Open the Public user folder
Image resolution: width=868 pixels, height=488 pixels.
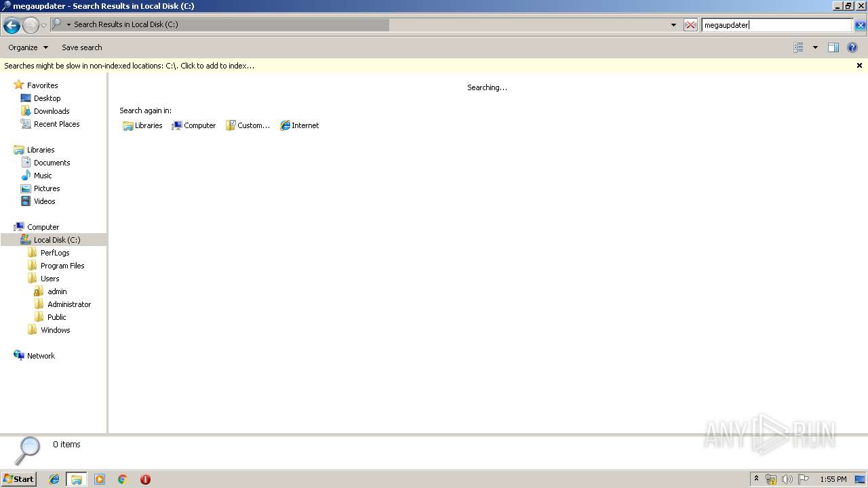(x=56, y=317)
